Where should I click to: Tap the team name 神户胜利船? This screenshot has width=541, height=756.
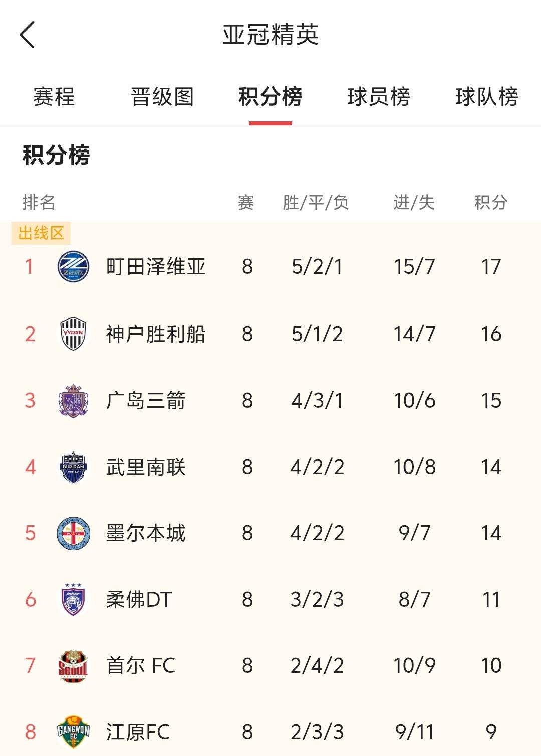pyautogui.click(x=156, y=334)
